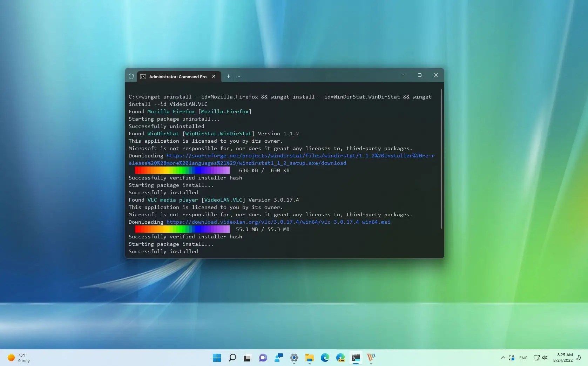The height and width of the screenshot is (366, 588).
Task: Launch File Explorer from the taskbar
Action: click(309, 358)
